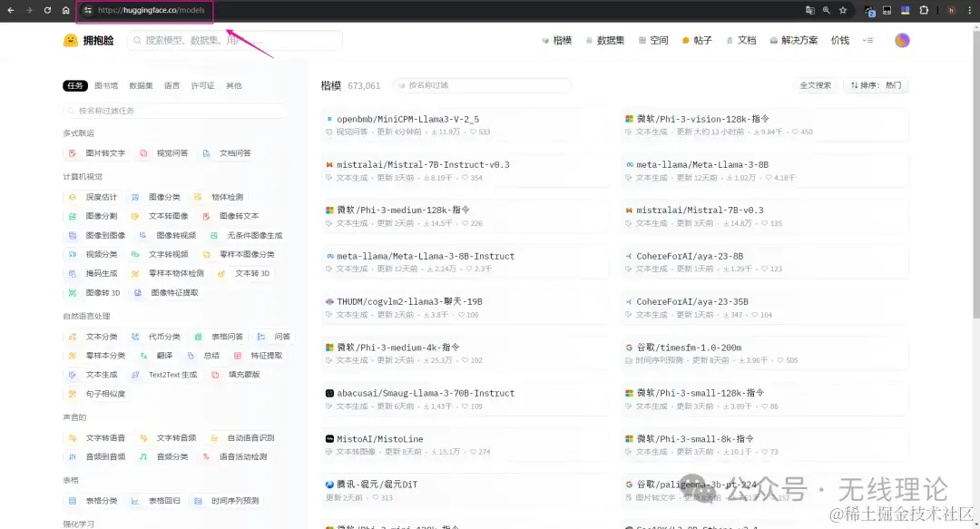Click the model name filter field beside 673,061

[x=482, y=85]
